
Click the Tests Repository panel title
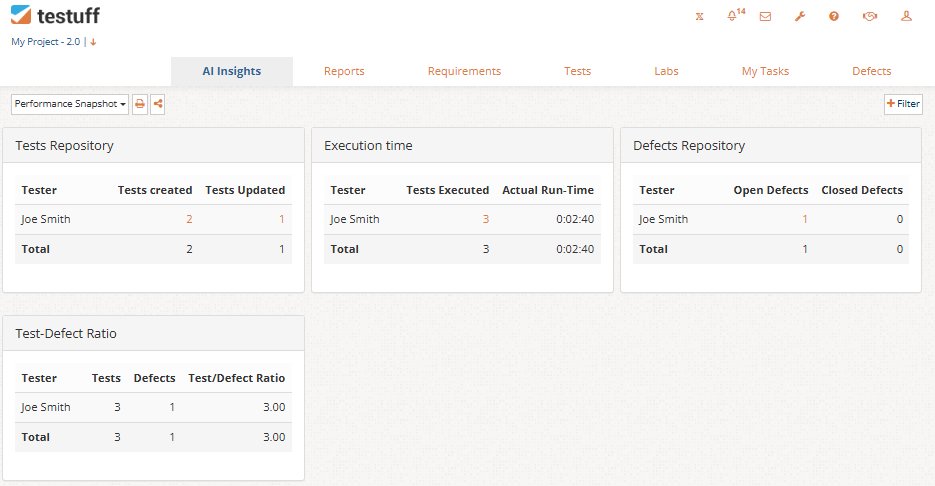(x=64, y=146)
